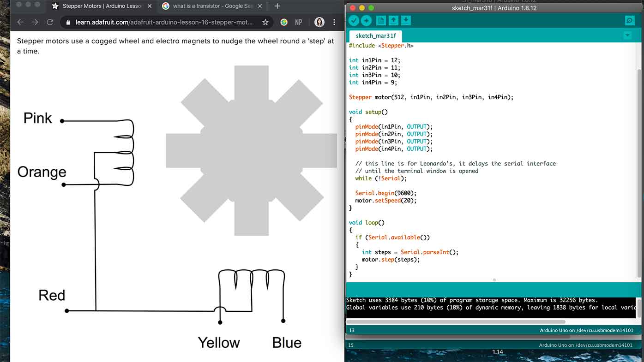Viewport: 644px width, 362px height.
Task: Click the 'Red' wire label in the diagram
Action: click(52, 295)
